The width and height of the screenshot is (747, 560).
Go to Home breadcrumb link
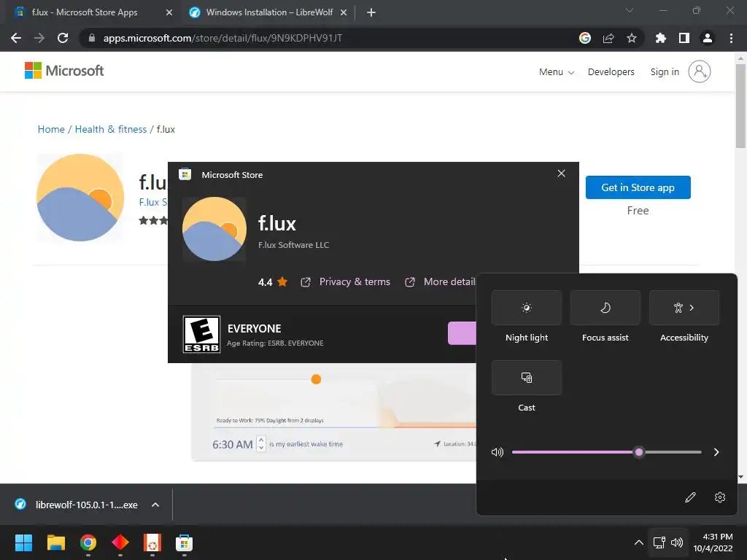click(x=51, y=129)
